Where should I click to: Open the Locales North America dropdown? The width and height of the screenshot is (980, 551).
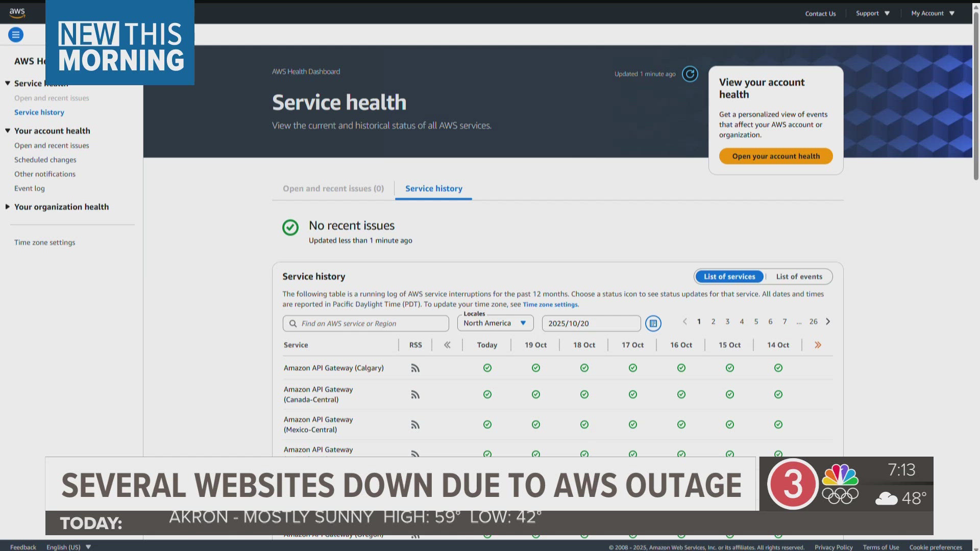495,323
